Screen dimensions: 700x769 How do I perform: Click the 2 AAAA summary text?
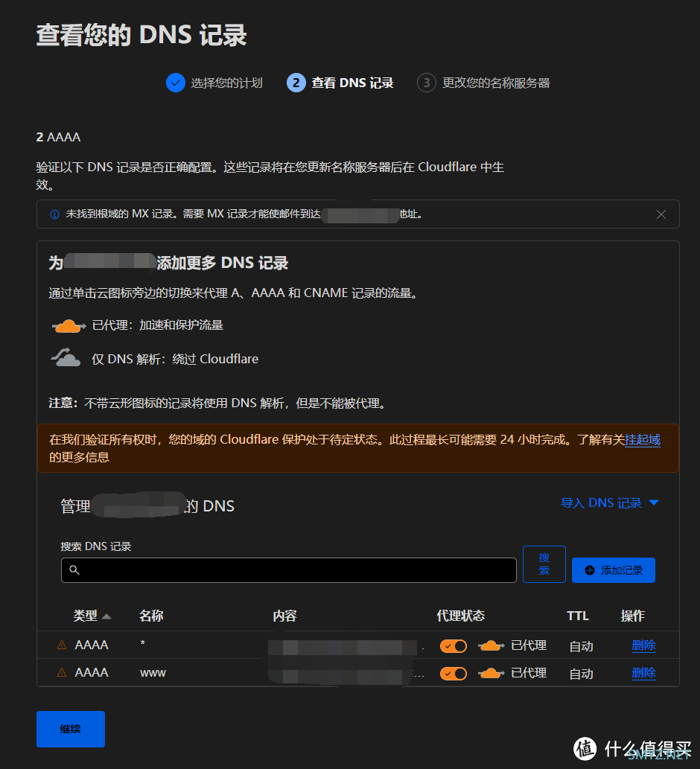pos(58,137)
